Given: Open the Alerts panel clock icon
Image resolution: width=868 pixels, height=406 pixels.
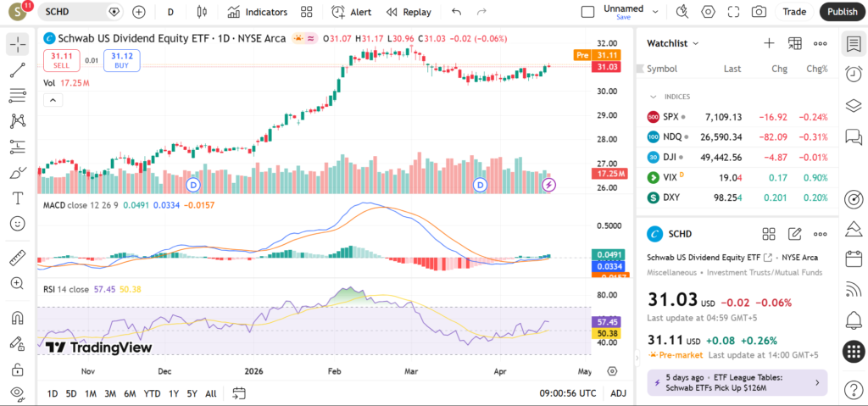Looking at the screenshot, I should (x=854, y=75).
